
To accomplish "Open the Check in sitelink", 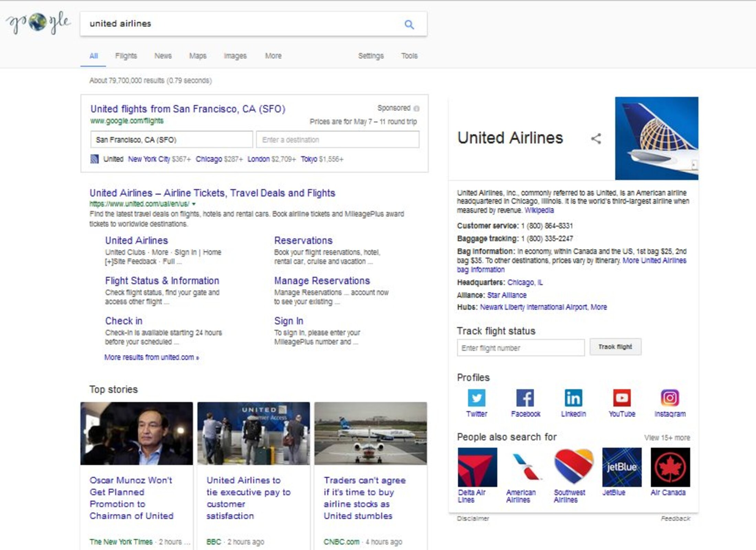I will pos(124,321).
